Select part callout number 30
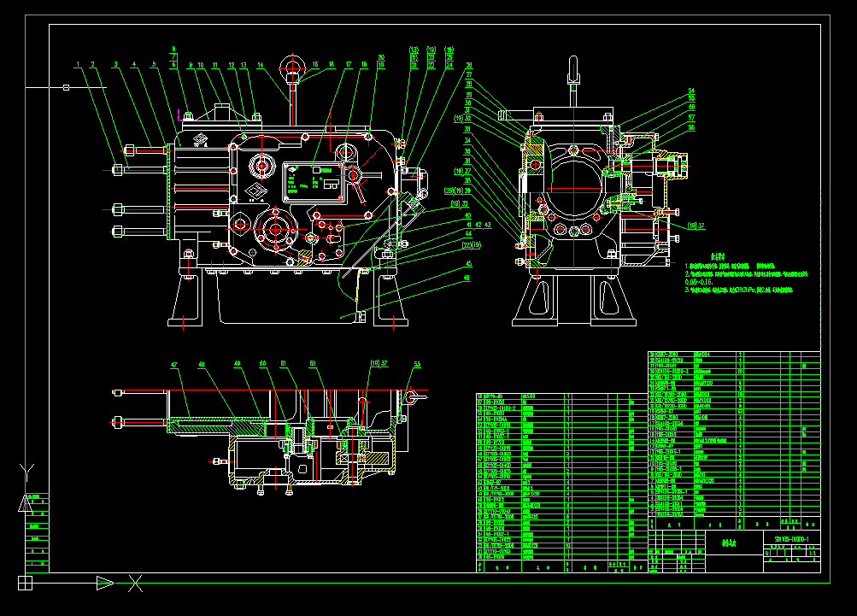Viewport: 857px width, 616px height. pos(468,103)
